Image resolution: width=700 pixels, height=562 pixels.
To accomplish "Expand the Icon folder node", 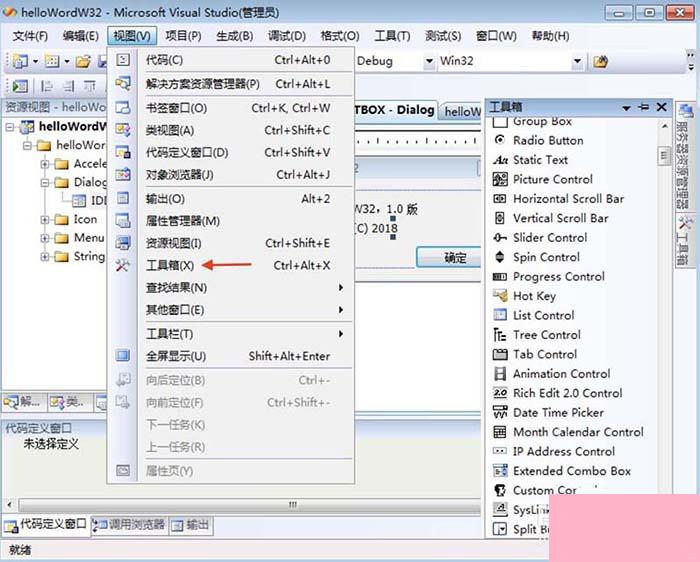I will tap(45, 220).
